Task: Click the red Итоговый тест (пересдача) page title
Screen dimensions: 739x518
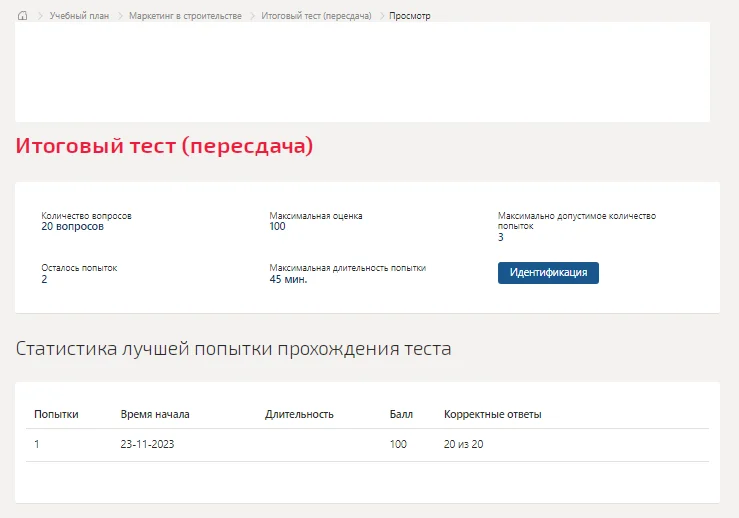Action: pyautogui.click(x=164, y=146)
